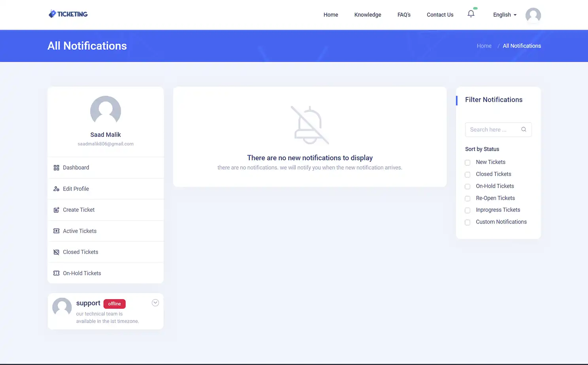Check the Re-Open Tickets filter
The image size is (588, 365).
pos(467,198)
